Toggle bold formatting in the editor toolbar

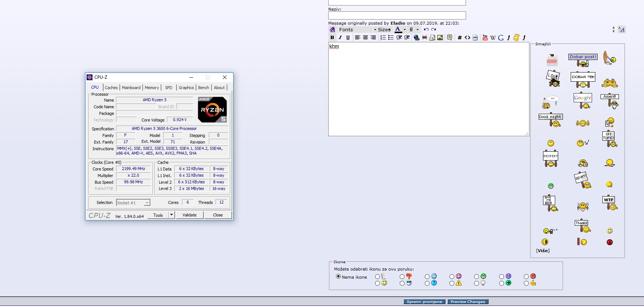click(332, 38)
